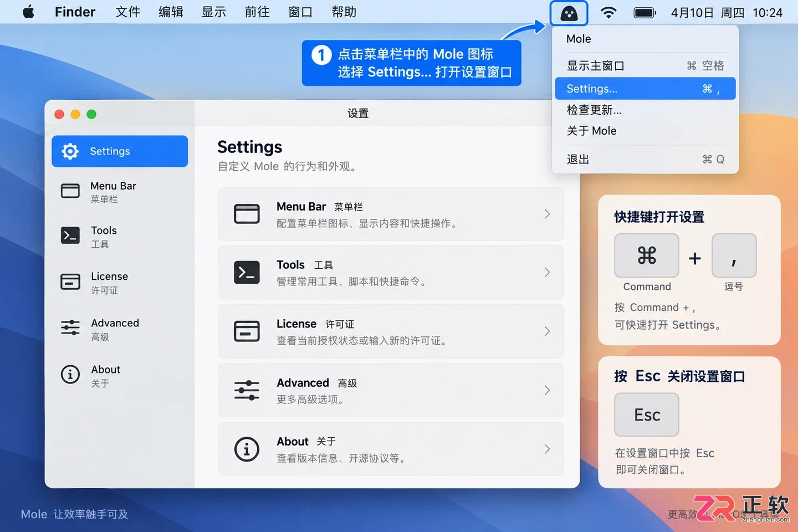Click the Mole icon in the menu bar
Viewport: 798px width, 532px height.
569,13
